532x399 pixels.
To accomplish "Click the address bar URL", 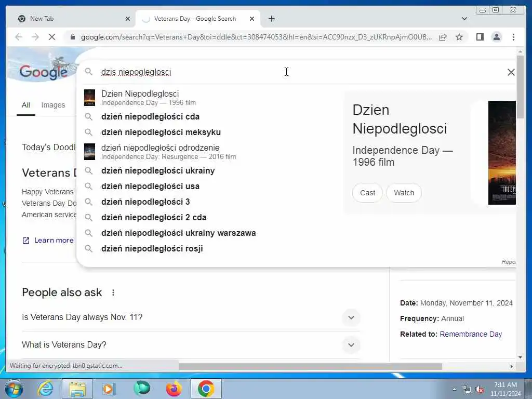I will click(256, 37).
